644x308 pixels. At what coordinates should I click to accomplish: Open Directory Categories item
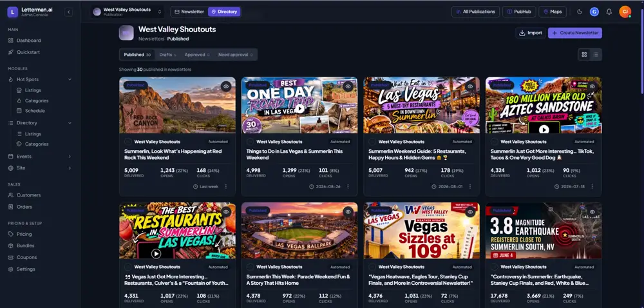[37, 144]
